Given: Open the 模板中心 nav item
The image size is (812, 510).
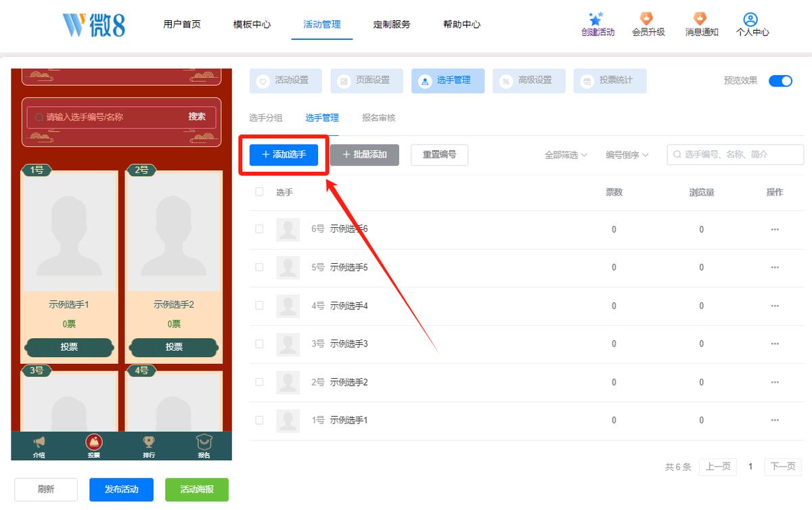Looking at the screenshot, I should coord(252,24).
